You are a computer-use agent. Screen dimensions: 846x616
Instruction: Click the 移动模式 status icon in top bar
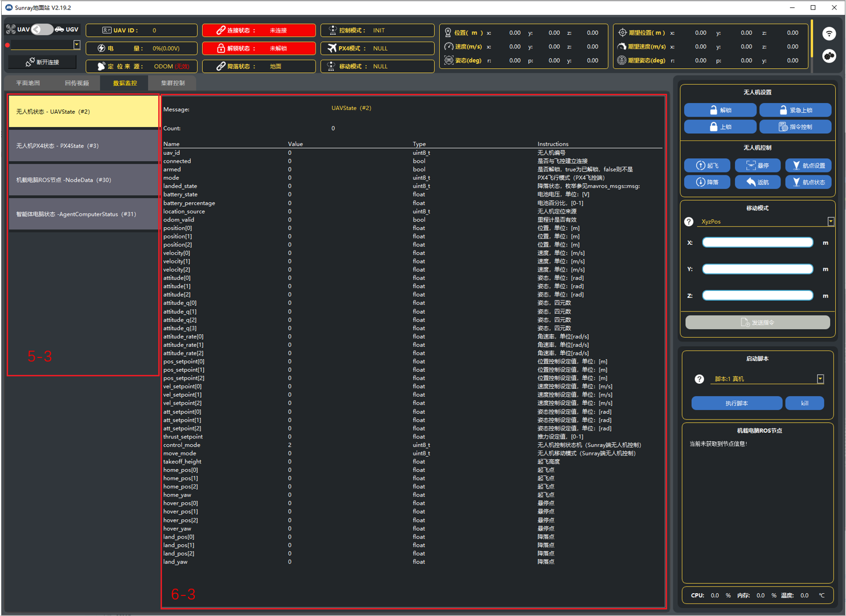(x=332, y=66)
